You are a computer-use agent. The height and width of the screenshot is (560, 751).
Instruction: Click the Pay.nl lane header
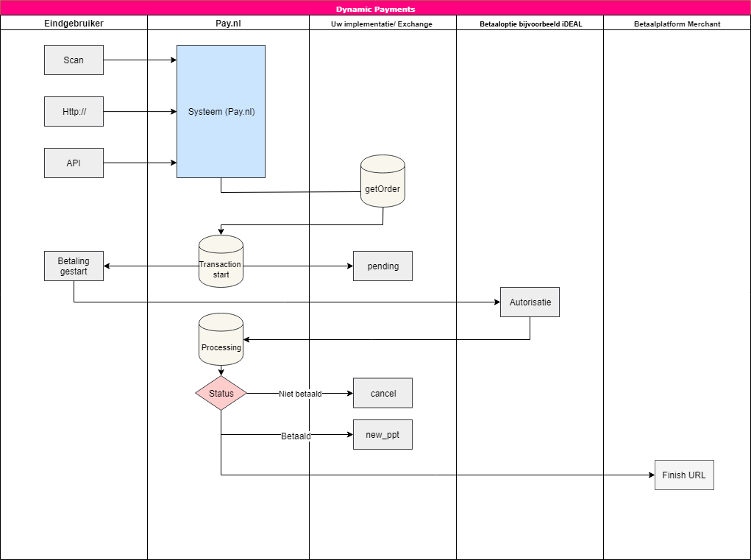228,24
